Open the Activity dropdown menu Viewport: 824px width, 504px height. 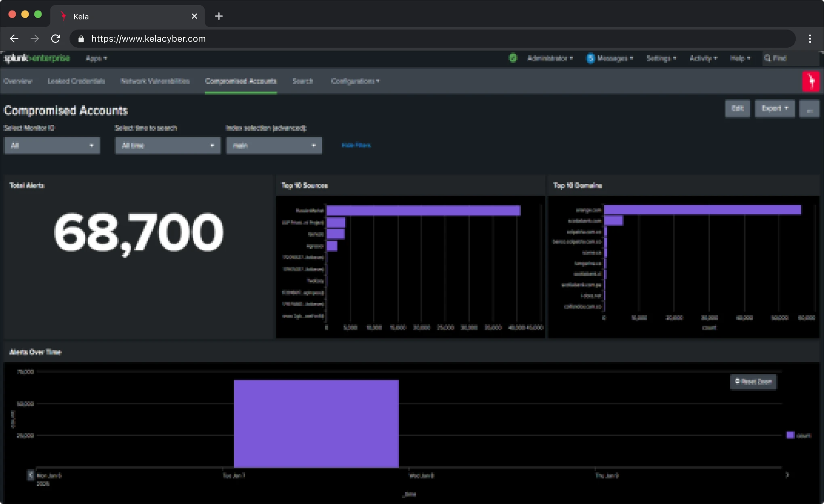[x=703, y=58]
